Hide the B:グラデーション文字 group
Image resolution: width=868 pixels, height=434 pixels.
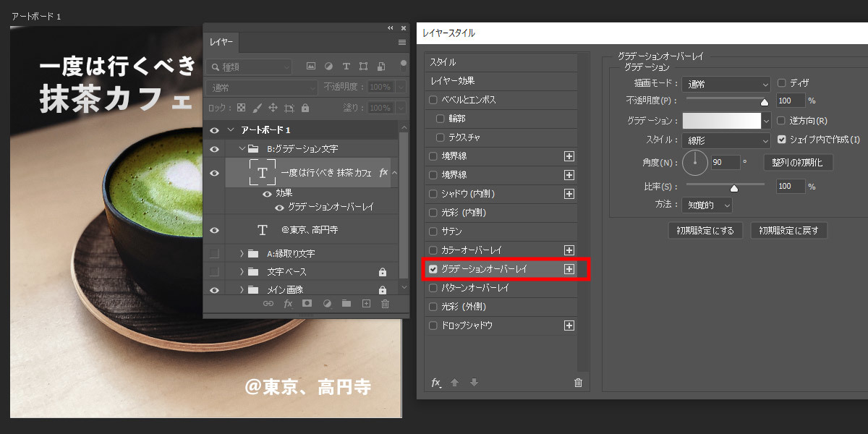[x=214, y=148]
